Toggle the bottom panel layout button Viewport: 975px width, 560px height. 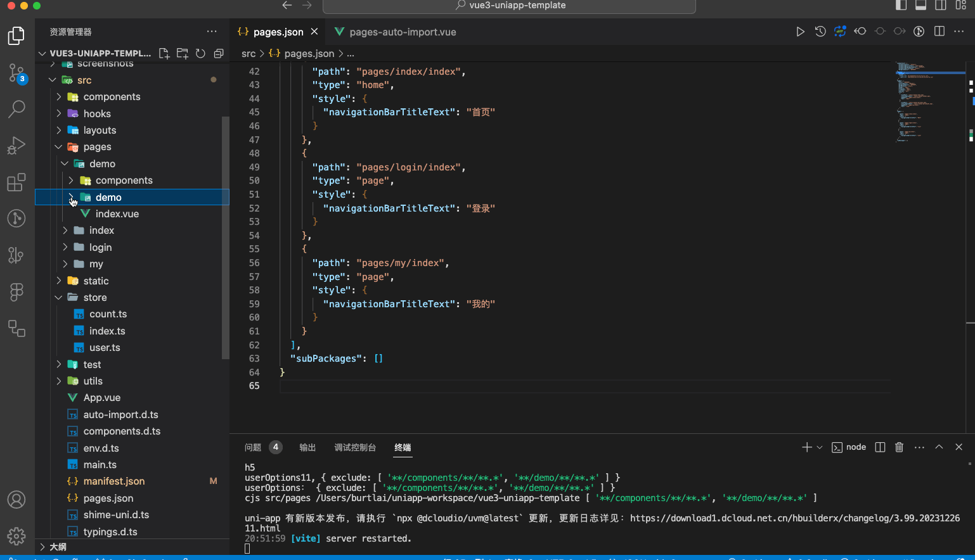[920, 6]
